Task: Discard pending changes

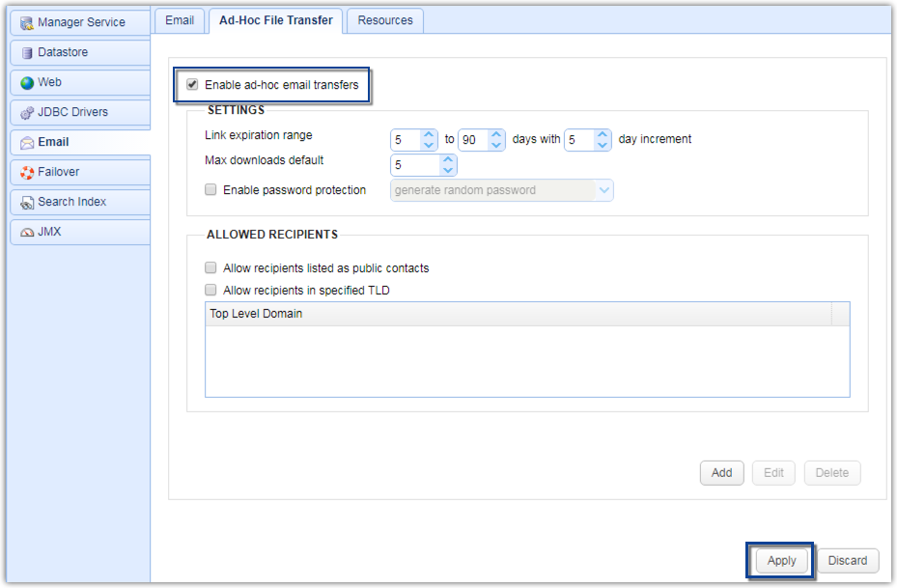Action: [847, 560]
